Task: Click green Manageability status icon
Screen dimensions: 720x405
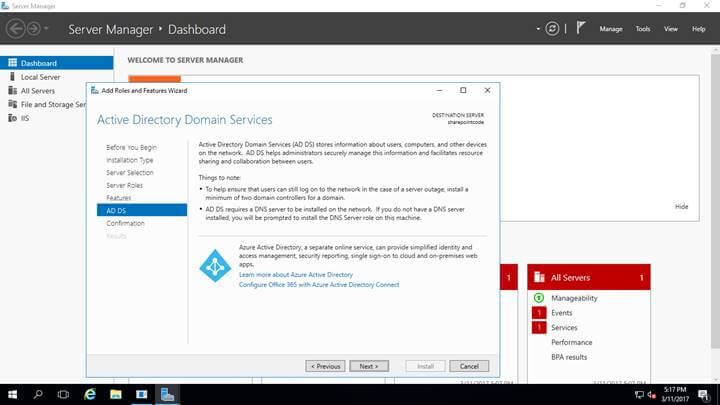Action: [x=539, y=298]
